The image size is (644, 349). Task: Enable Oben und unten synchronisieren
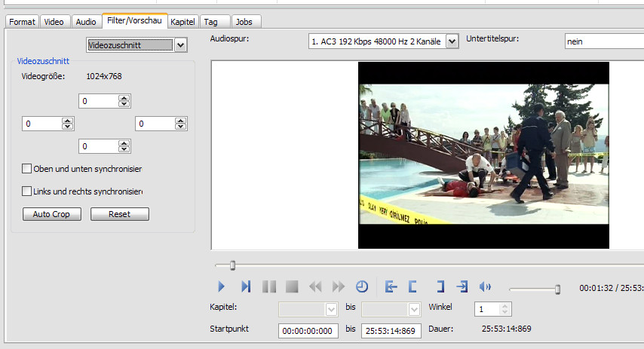pyautogui.click(x=26, y=169)
